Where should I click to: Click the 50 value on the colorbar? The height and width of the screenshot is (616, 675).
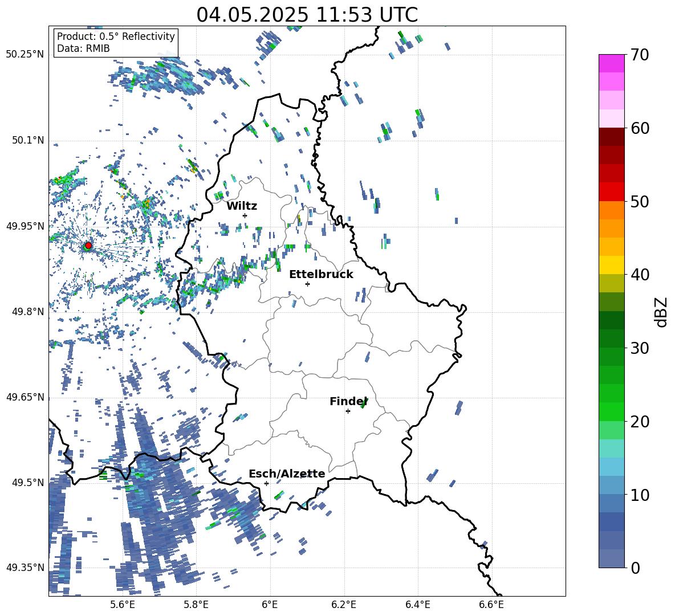[x=639, y=201]
